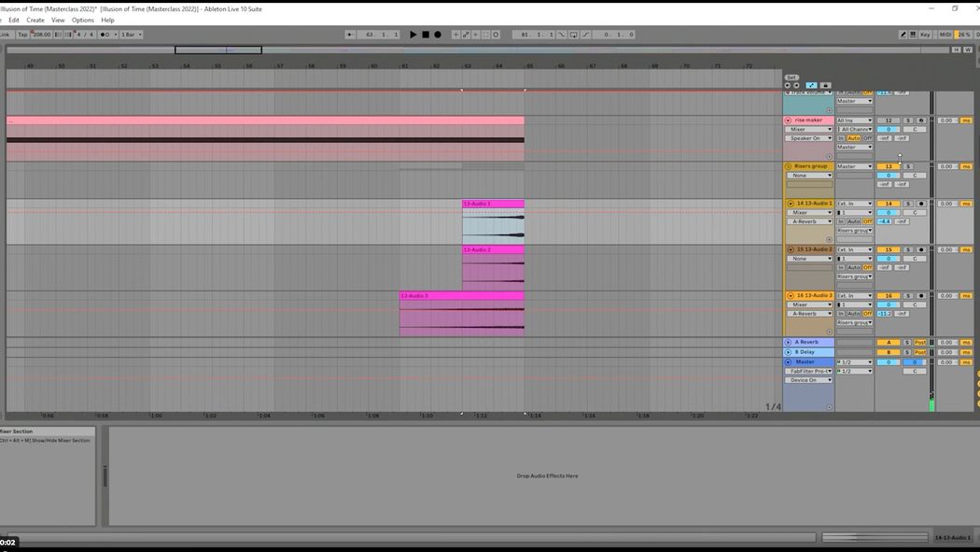Start playback with the Play button
This screenshot has width=980, height=552.
(x=413, y=35)
